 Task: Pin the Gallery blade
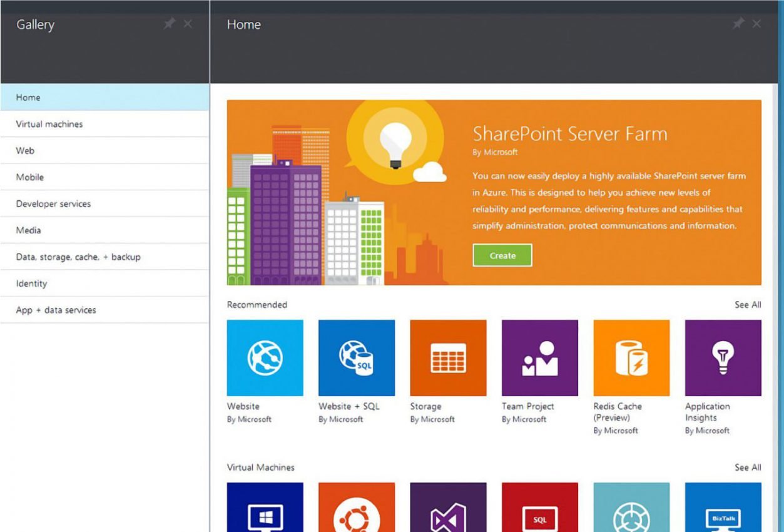pos(169,24)
